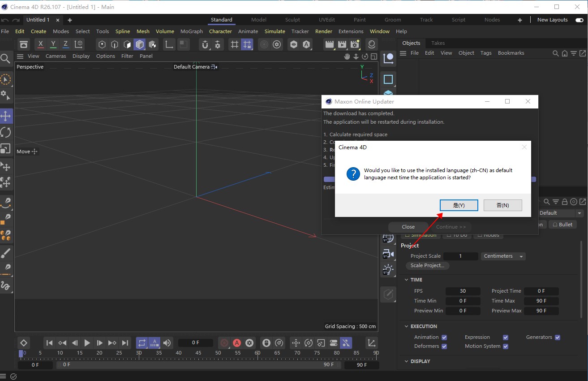Image resolution: width=588 pixels, height=381 pixels.
Task: Toggle the X axis lock icon
Action: pyautogui.click(x=41, y=44)
